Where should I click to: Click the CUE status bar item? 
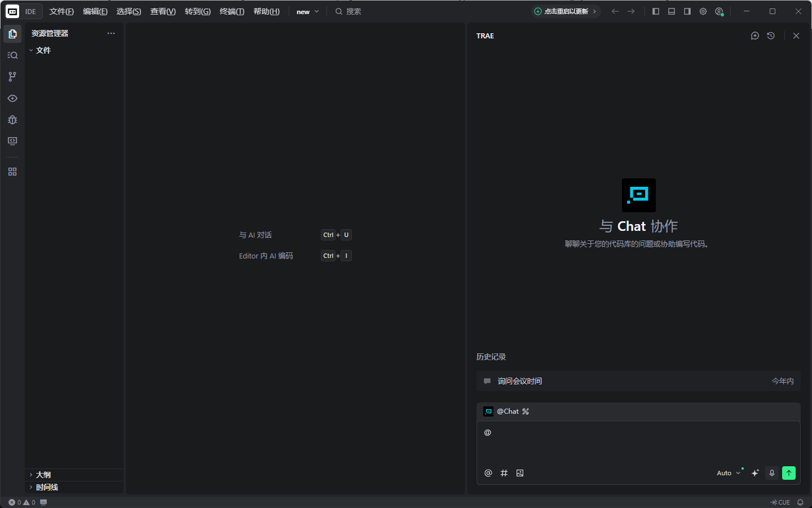point(780,502)
